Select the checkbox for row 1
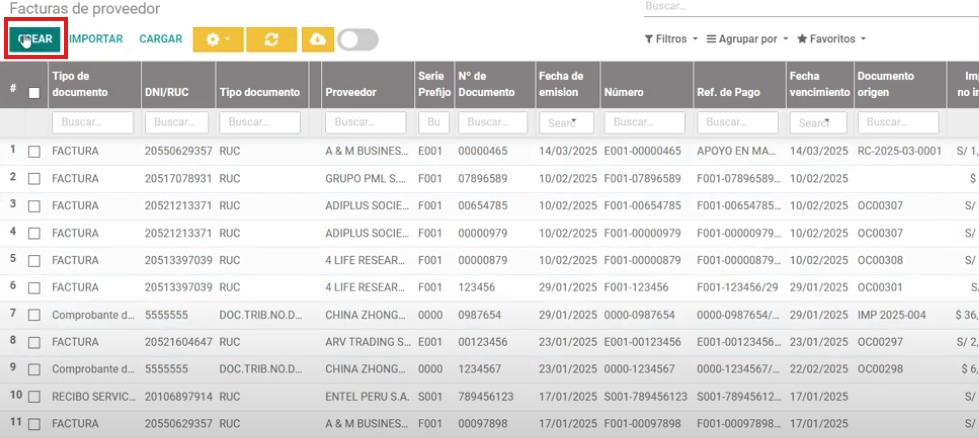The height and width of the screenshot is (438, 979). click(34, 151)
